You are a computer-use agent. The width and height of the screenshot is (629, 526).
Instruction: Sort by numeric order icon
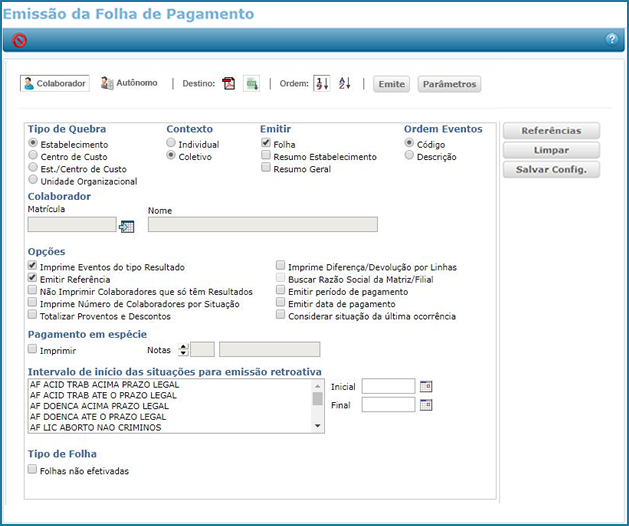coord(321,84)
